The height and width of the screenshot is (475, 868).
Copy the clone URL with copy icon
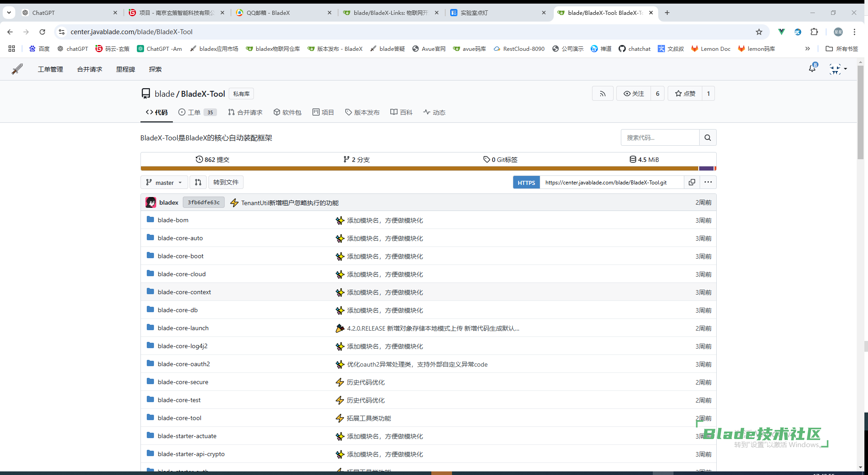point(692,183)
